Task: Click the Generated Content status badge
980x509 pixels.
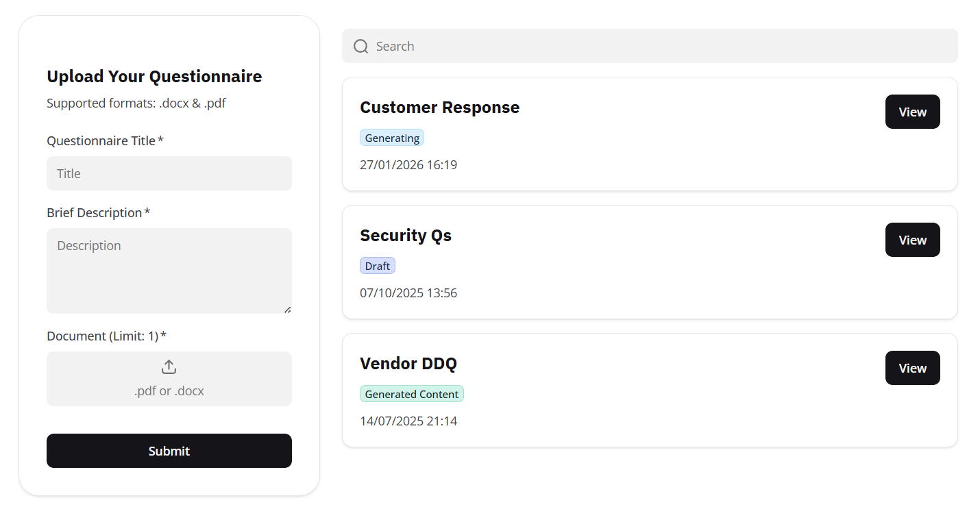Action: 412,394
